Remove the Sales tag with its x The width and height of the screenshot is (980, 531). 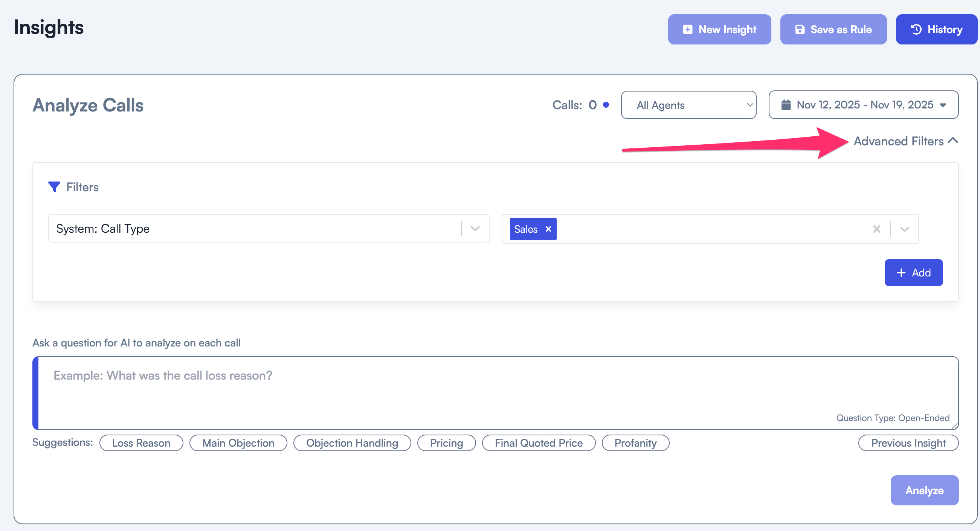548,229
